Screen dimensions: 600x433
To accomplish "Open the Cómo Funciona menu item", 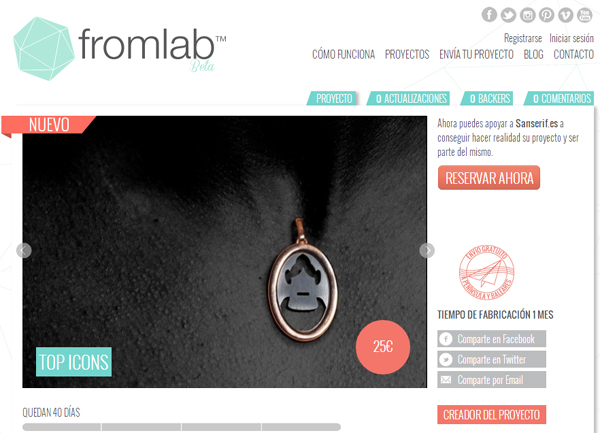I will tap(343, 54).
